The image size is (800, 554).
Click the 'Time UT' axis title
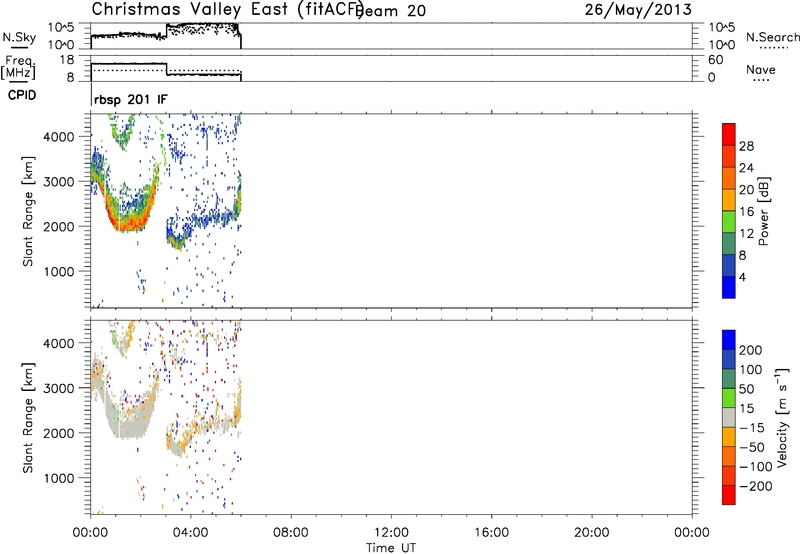391,547
